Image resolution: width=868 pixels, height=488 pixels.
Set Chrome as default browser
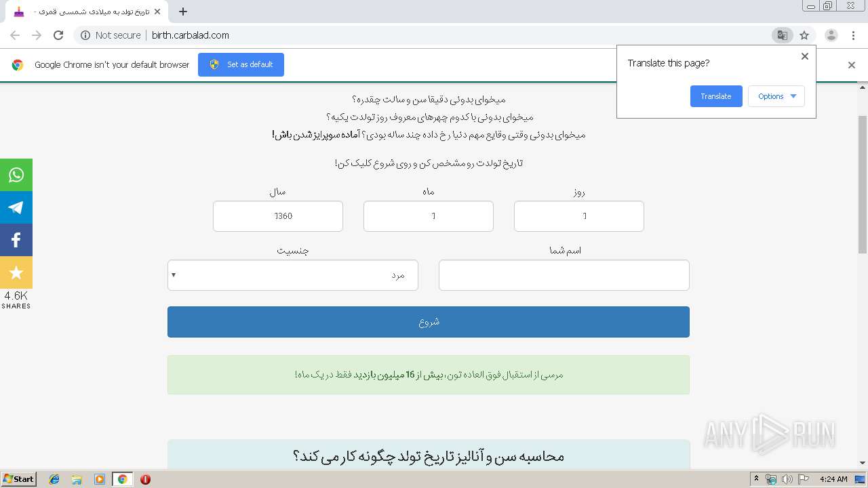click(241, 64)
